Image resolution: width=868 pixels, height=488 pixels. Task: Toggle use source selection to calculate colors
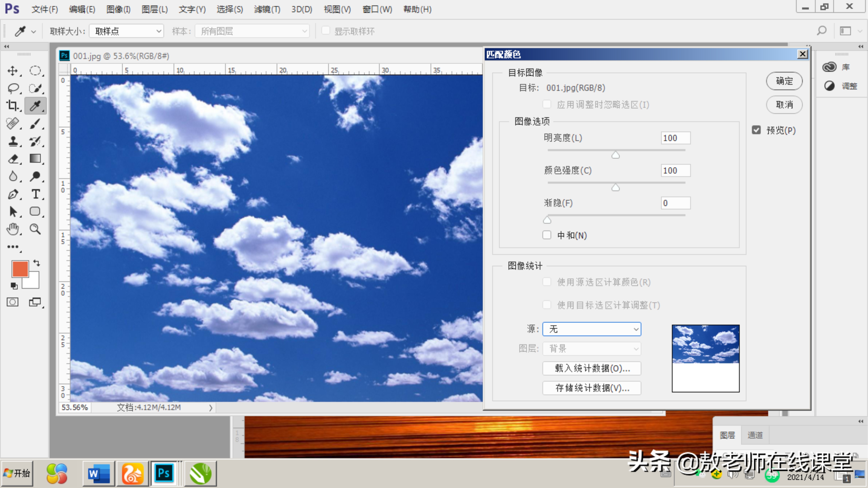tap(547, 282)
